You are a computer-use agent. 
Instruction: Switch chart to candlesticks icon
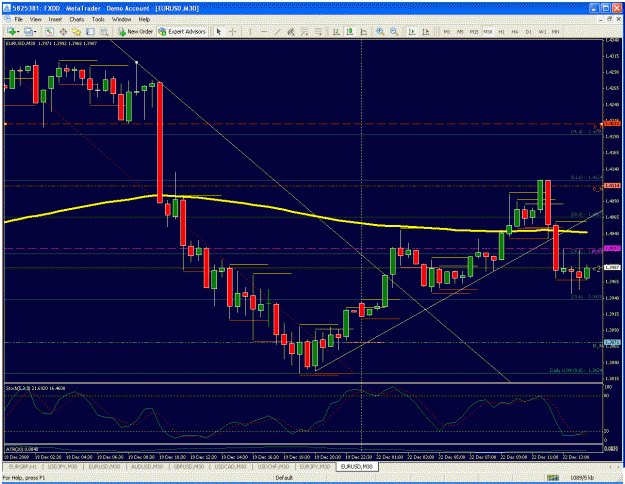click(350, 31)
